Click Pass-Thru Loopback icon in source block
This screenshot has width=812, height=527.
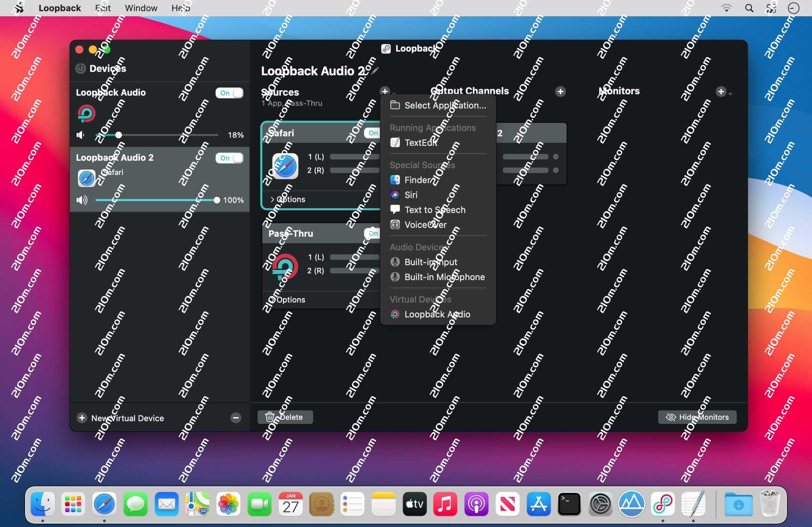(285, 266)
